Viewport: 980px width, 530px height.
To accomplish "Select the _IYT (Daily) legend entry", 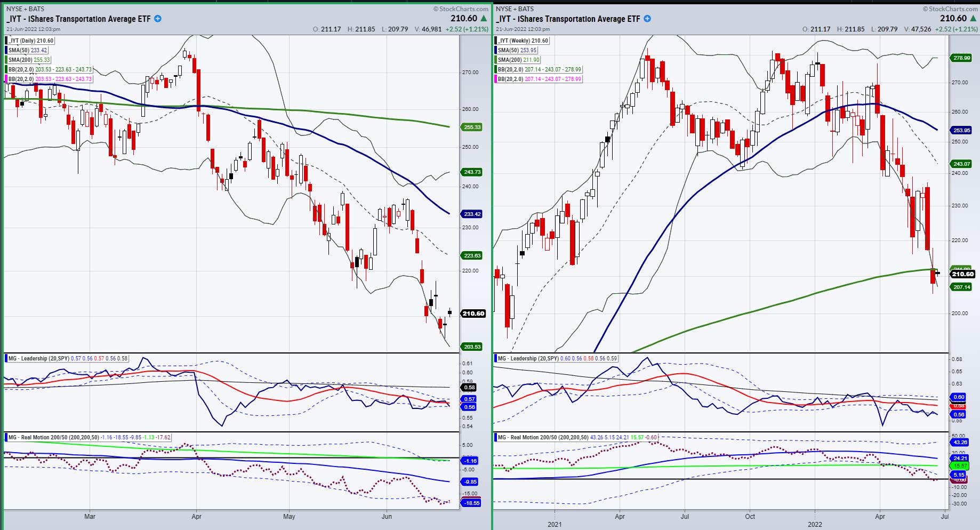I will click(x=30, y=41).
